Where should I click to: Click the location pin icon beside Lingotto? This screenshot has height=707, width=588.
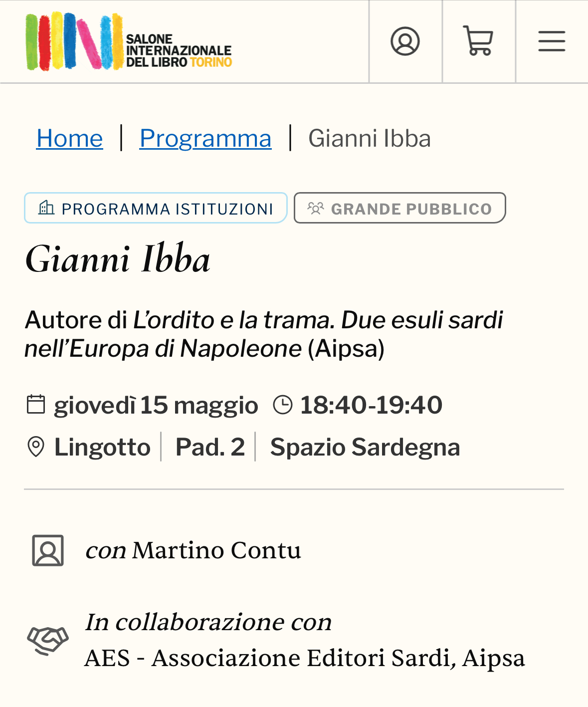point(35,447)
